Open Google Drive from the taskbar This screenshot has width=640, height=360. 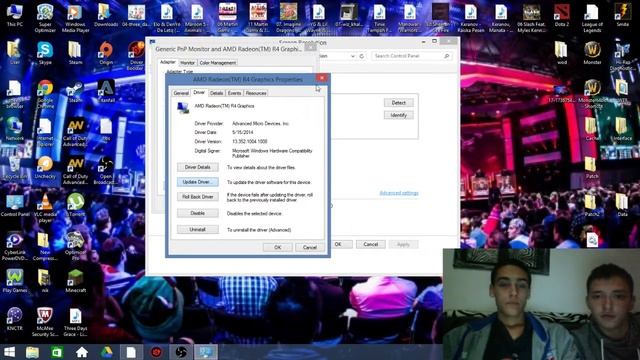[107, 352]
